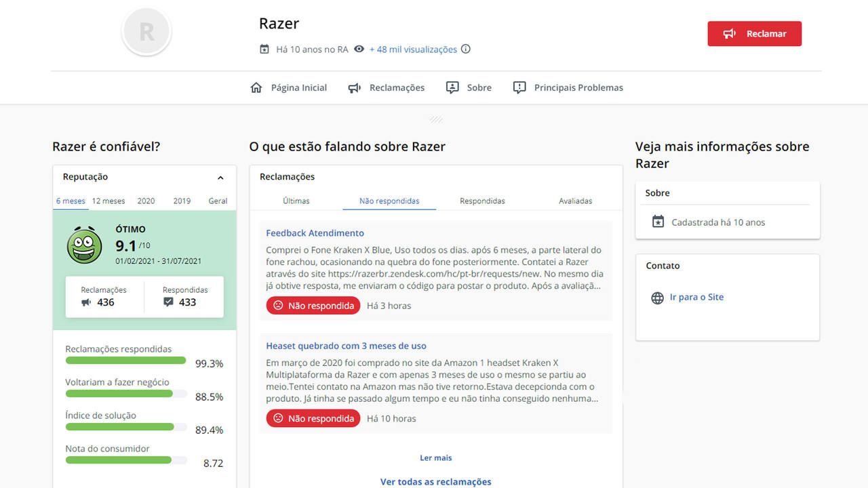Click the Sobre nav speech icon
Screen dimensions: 868x488
452,87
